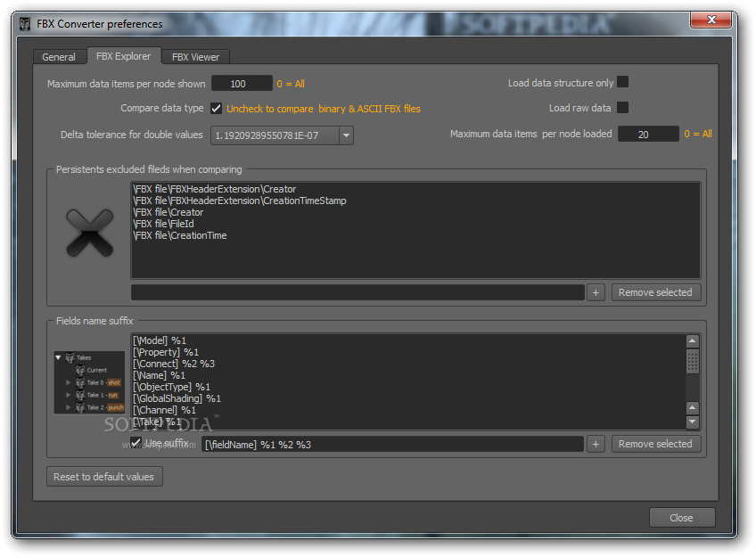Click the Close button at bottom
756x557 pixels.
(682, 518)
